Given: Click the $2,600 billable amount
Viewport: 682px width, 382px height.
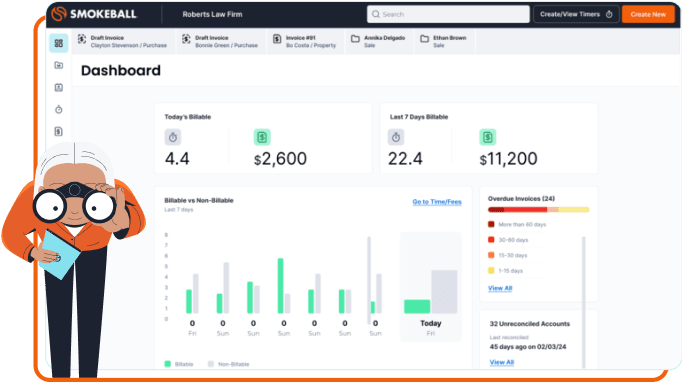Looking at the screenshot, I should coord(281,159).
